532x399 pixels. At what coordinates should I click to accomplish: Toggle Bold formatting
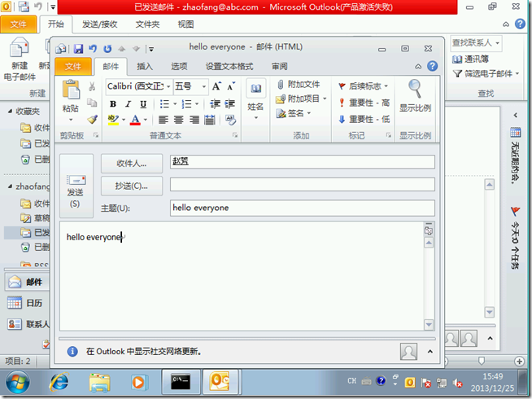113,104
